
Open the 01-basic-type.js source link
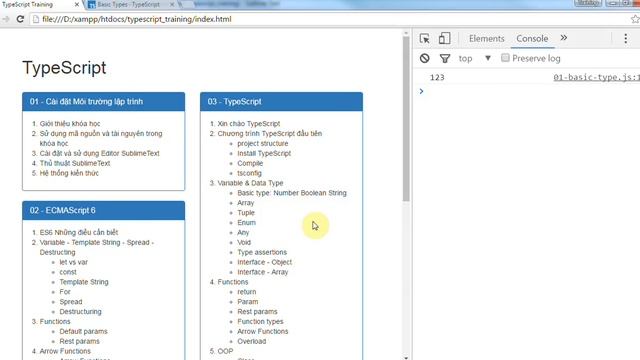pos(596,78)
